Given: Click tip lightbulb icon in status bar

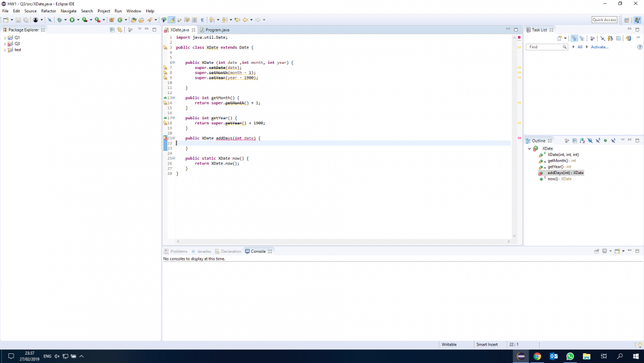Looking at the screenshot, I should (639, 345).
